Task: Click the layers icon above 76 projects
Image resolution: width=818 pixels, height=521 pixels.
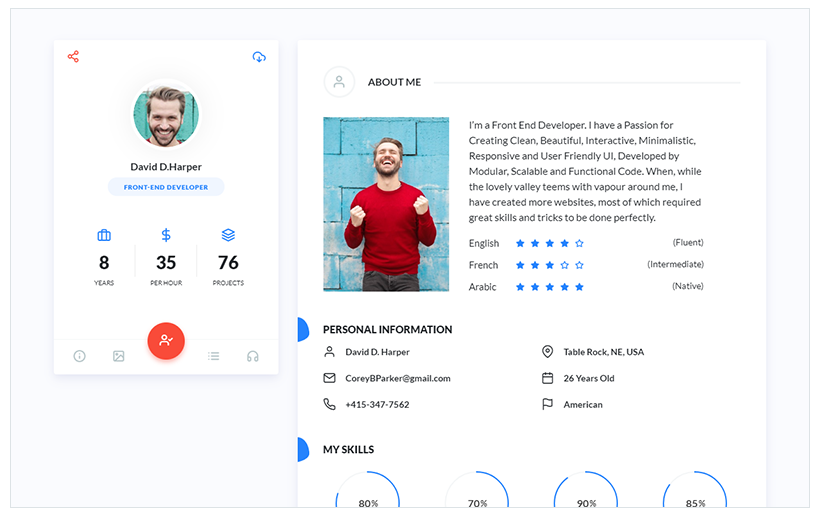Action: (228, 235)
